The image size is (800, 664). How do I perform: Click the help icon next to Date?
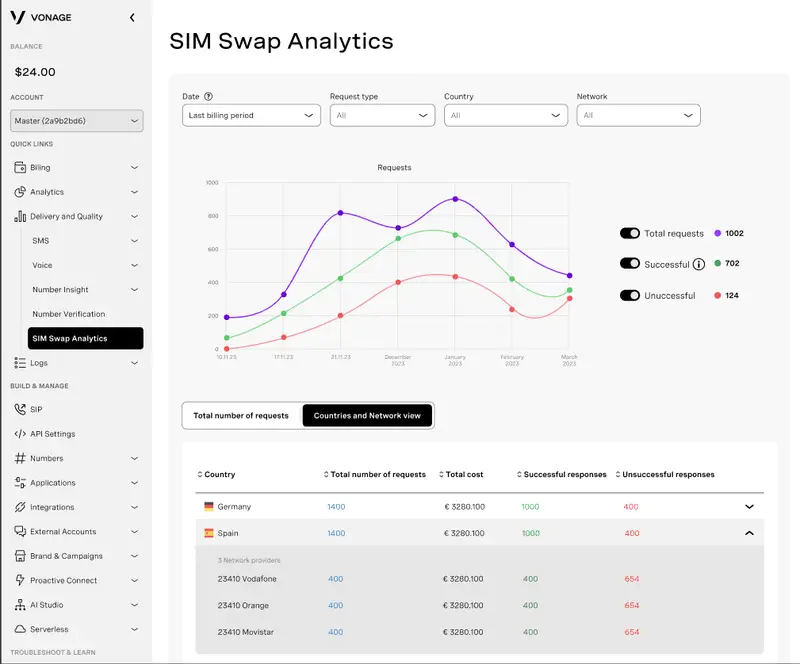point(208,97)
